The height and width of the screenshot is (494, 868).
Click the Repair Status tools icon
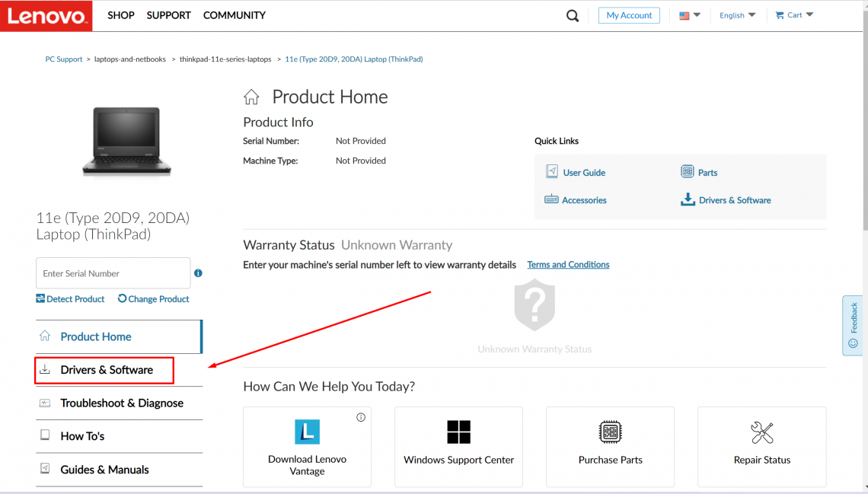(762, 432)
